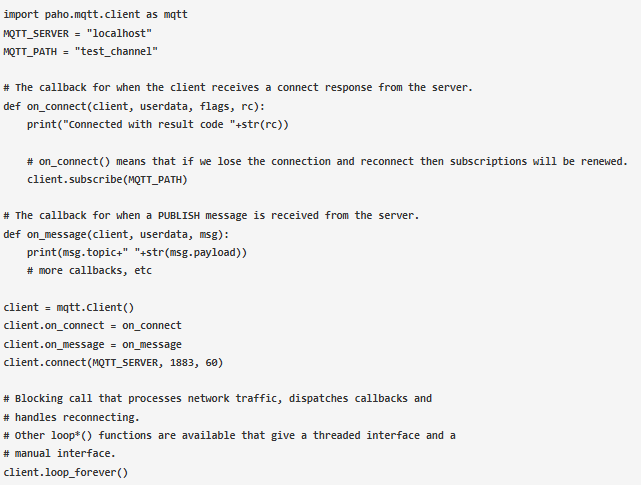641x485 pixels.
Task: Click the "# Other loop*() functions" comment
Action: click(229, 435)
